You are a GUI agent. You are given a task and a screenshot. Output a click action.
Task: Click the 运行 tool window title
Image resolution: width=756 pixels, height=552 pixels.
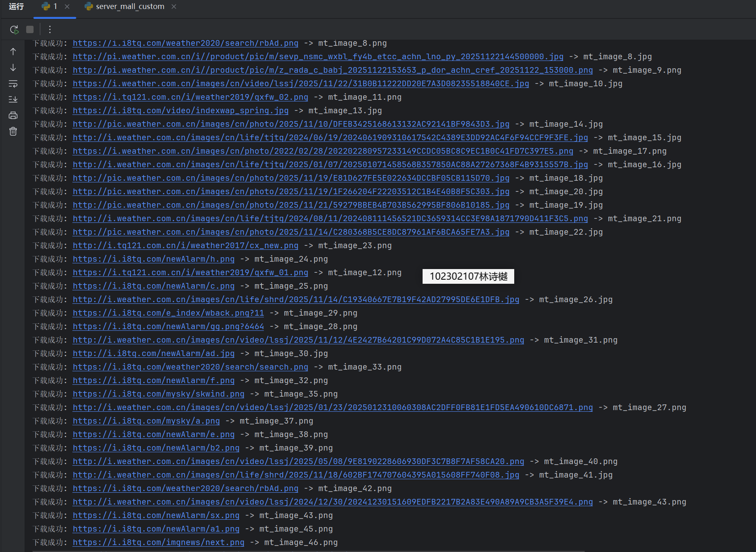(x=16, y=7)
